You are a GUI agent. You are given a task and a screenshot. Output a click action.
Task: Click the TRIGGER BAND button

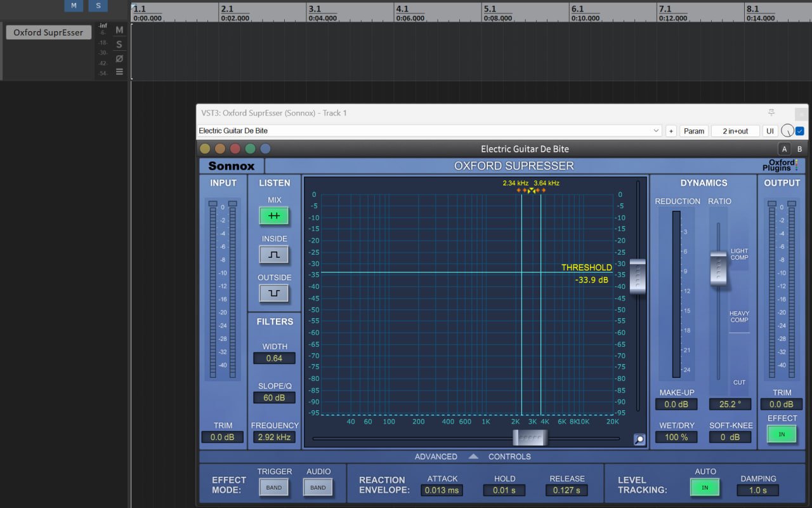tap(274, 488)
